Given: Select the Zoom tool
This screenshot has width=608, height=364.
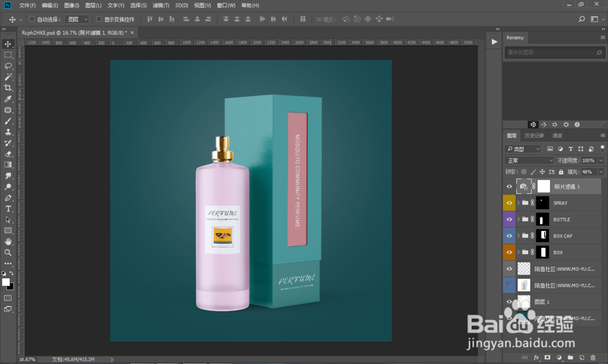Looking at the screenshot, I should [x=8, y=252].
